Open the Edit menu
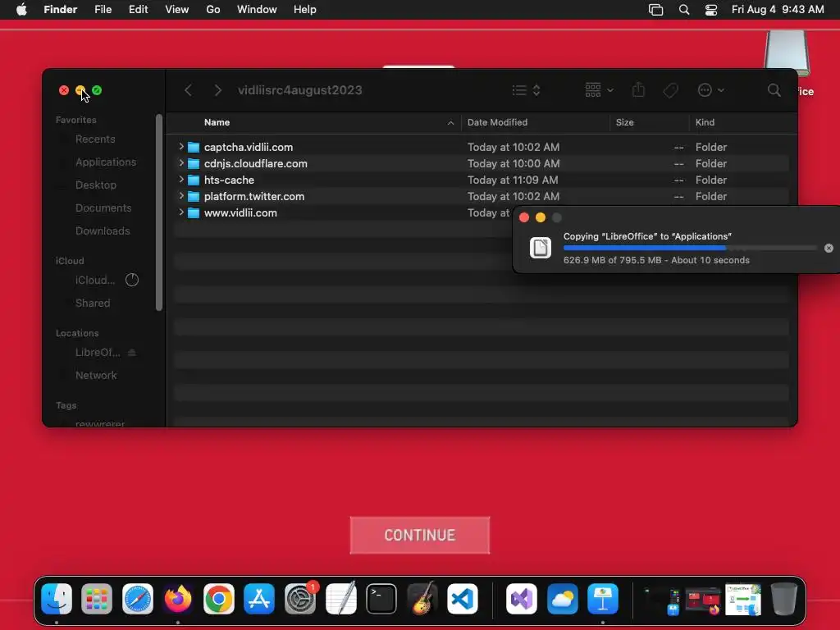The width and height of the screenshot is (840, 630). [138, 10]
